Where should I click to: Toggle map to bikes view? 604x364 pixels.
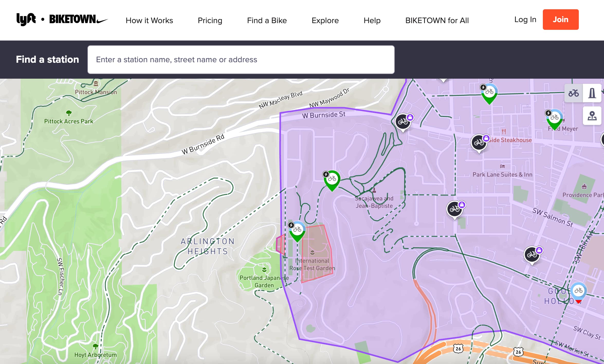(573, 93)
